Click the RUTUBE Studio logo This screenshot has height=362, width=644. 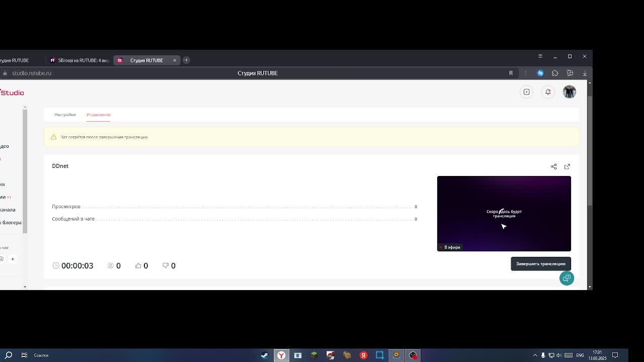point(12,93)
